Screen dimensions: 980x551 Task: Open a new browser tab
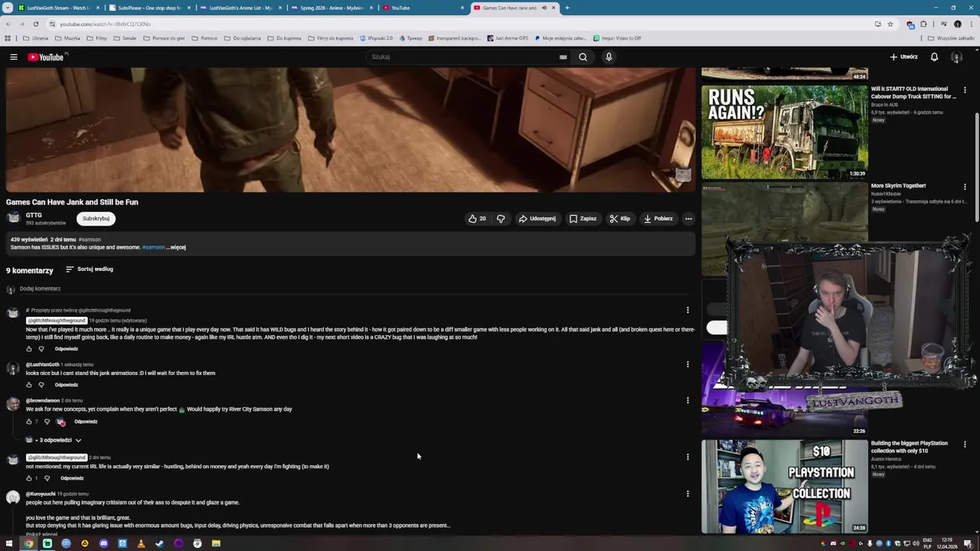pyautogui.click(x=567, y=8)
